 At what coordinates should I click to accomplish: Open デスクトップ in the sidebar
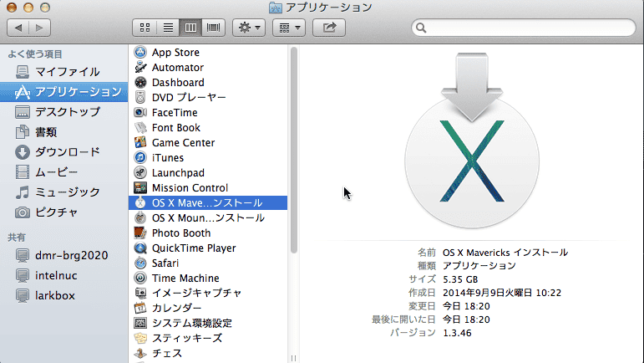pos(64,112)
